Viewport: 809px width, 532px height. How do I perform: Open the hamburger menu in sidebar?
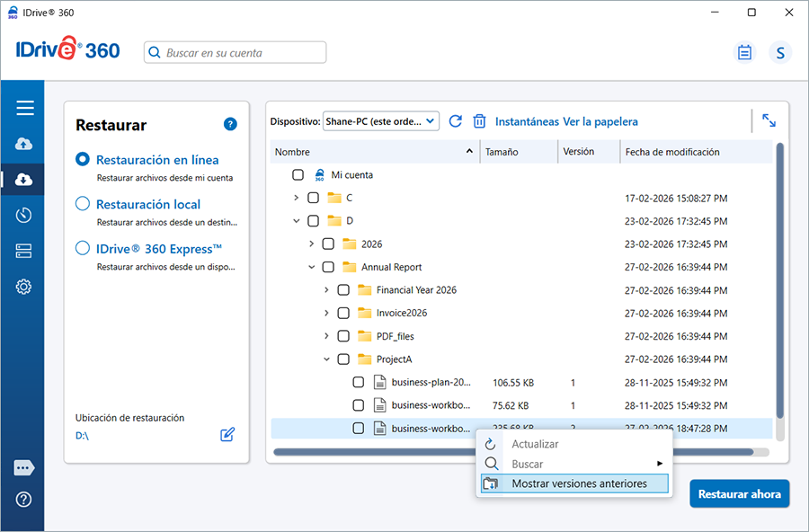pyautogui.click(x=24, y=108)
